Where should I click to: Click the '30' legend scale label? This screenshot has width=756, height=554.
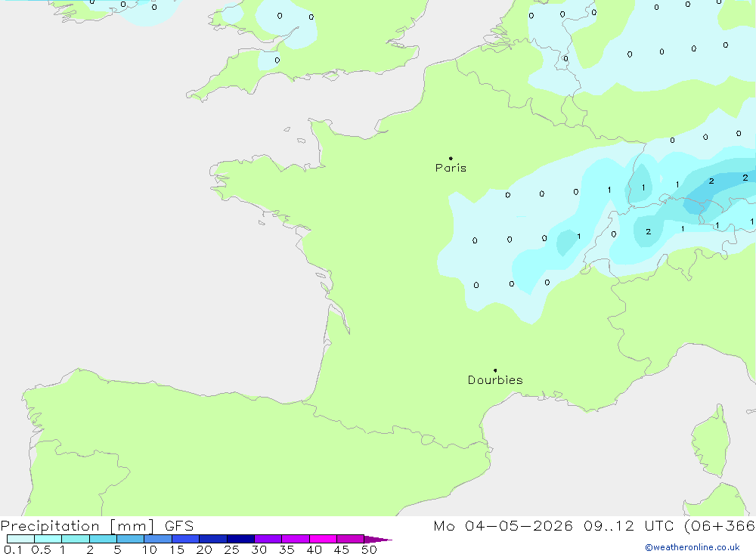point(259,549)
